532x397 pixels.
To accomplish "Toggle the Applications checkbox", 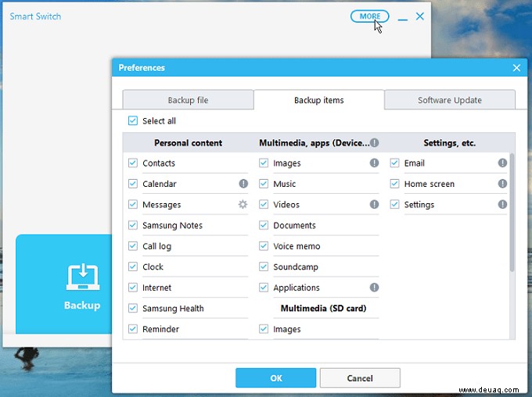I will (264, 288).
